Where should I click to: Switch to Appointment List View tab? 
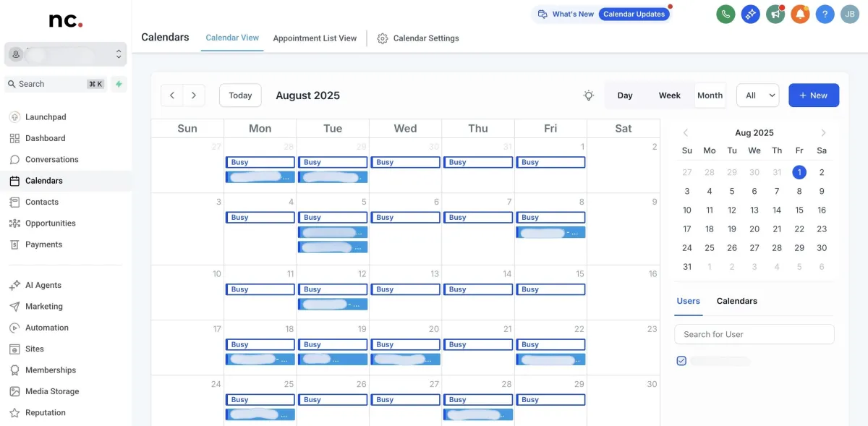coord(315,38)
